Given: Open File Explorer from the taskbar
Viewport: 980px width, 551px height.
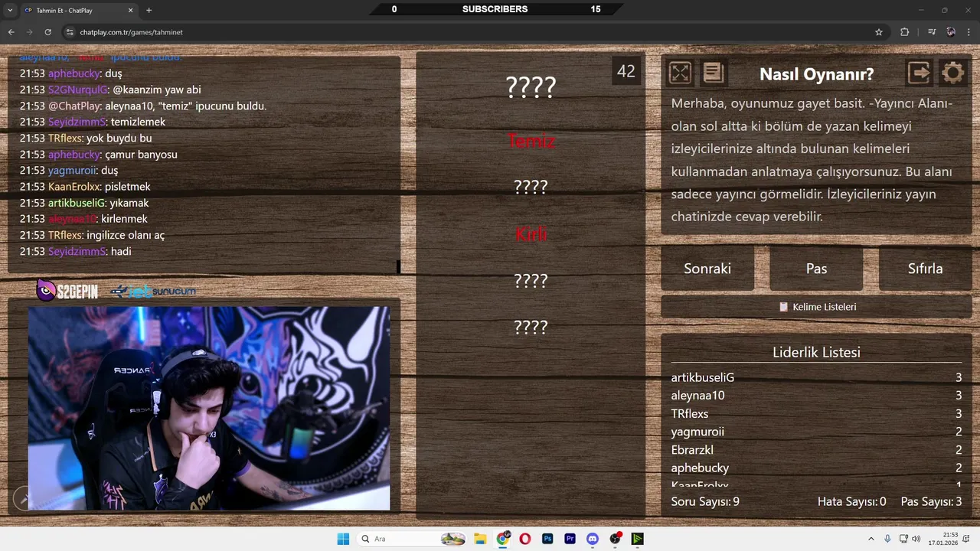Looking at the screenshot, I should [480, 539].
